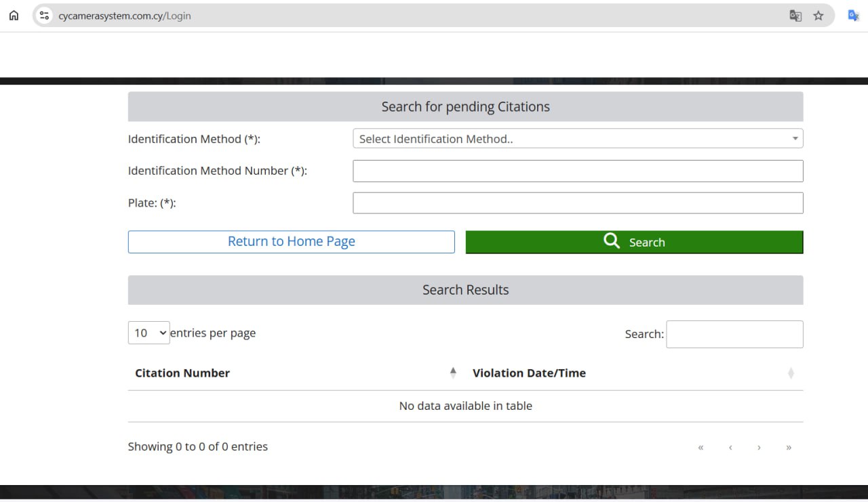
Task: Sort by Violation Date/Time column arrow
Action: click(x=791, y=373)
